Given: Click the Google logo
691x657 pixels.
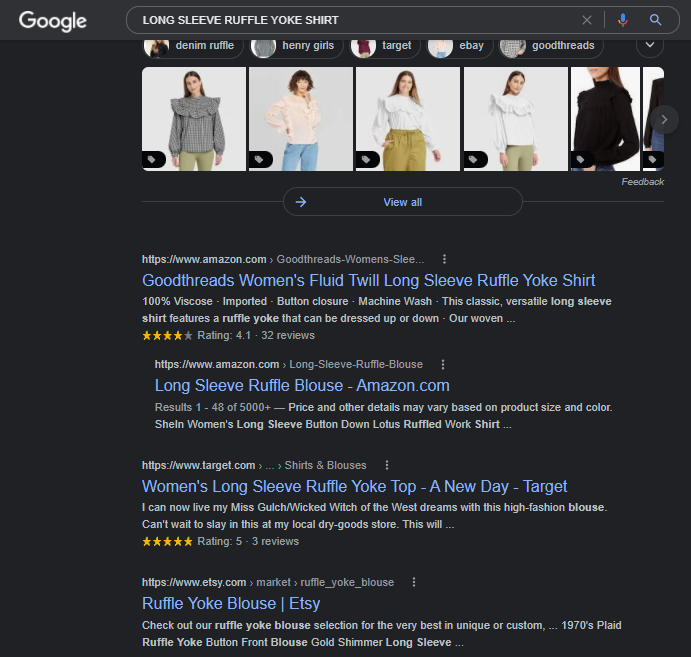Looking at the screenshot, I should click(x=52, y=21).
